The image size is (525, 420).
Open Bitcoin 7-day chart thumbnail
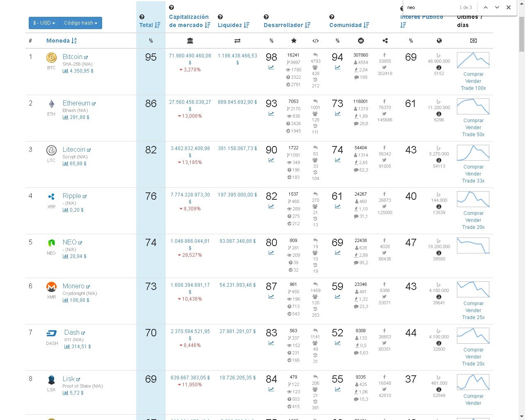(473, 60)
